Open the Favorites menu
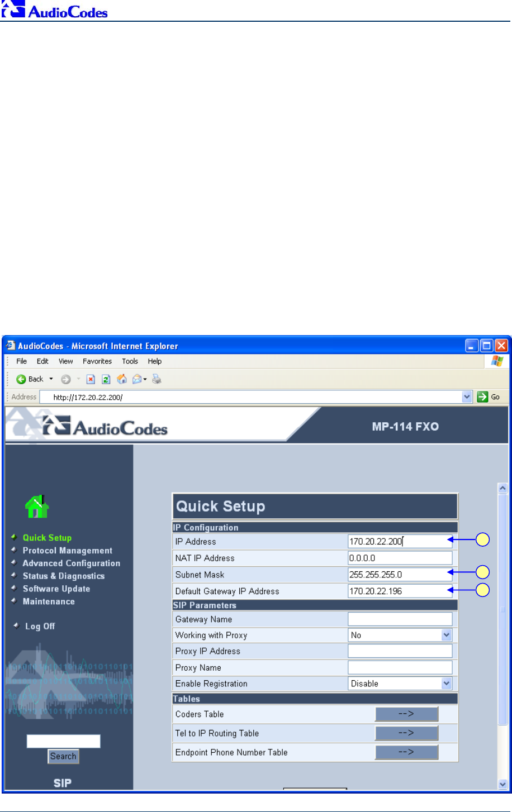The height and width of the screenshot is (812, 512). point(97,361)
